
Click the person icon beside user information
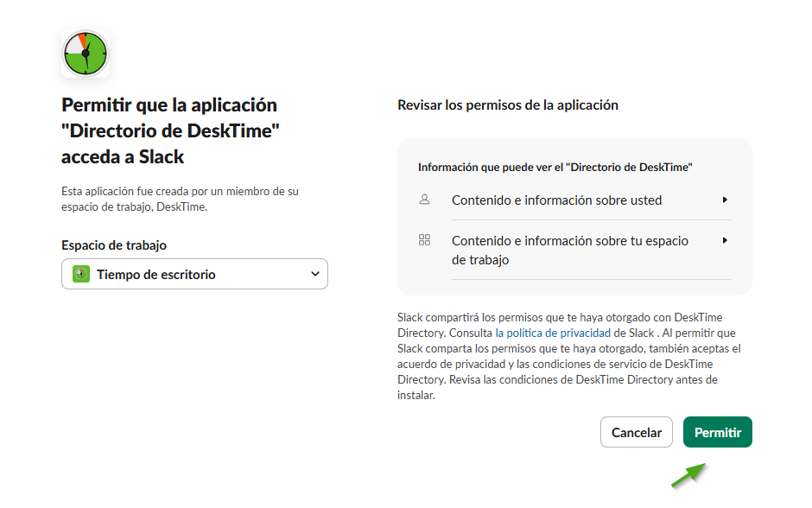424,200
